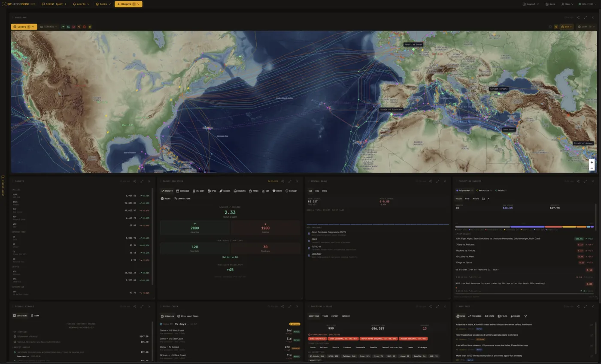Image resolution: width=601 pixels, height=364 pixels.
Task: Open the Alerts bell menu
Action: [x=81, y=4]
